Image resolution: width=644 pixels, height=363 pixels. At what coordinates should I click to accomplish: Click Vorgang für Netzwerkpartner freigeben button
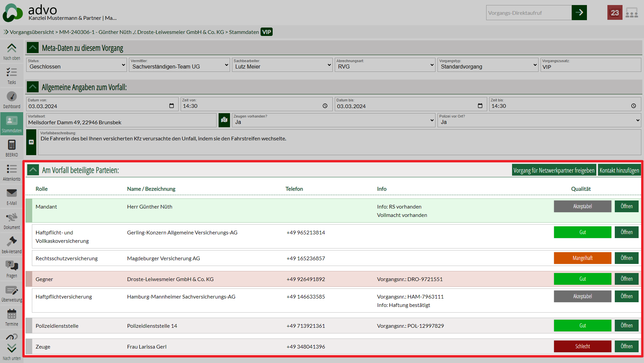[x=554, y=170]
